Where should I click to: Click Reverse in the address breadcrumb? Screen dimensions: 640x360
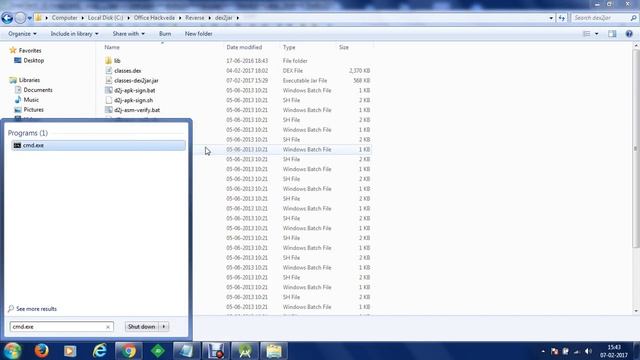point(195,18)
